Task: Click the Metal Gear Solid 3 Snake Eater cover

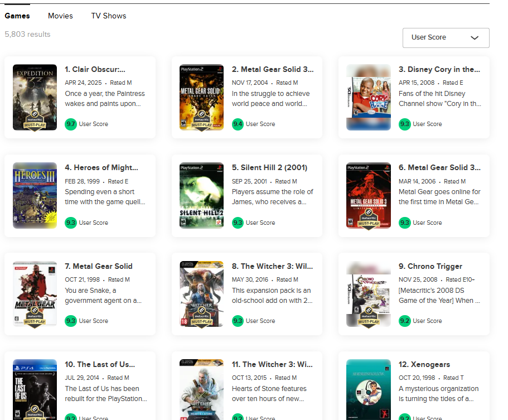Action: [x=201, y=98]
